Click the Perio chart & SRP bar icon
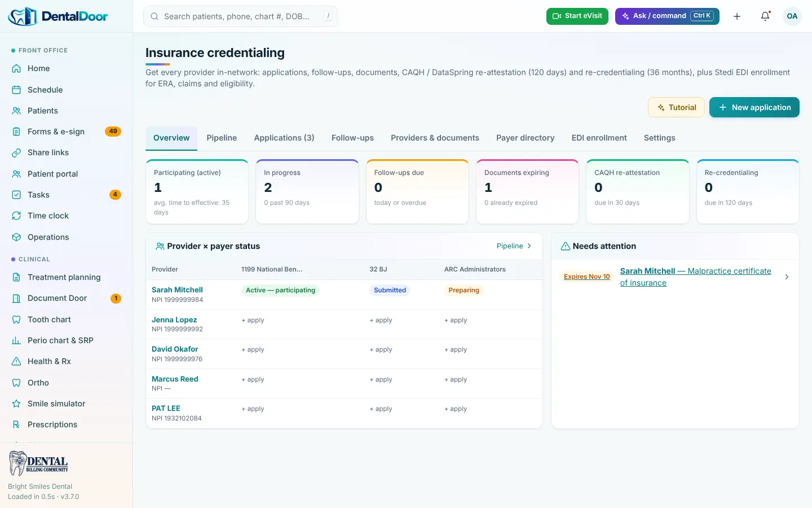Screen dimensions: 812x508 [16, 340]
